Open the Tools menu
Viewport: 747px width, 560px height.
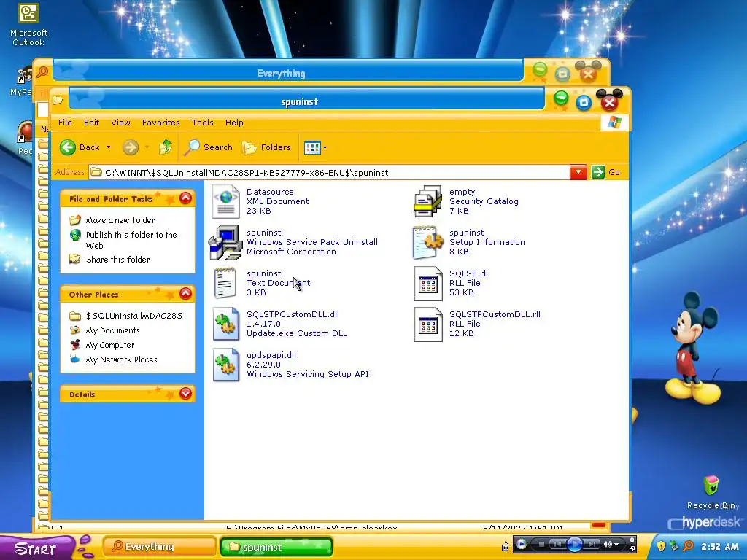(203, 122)
